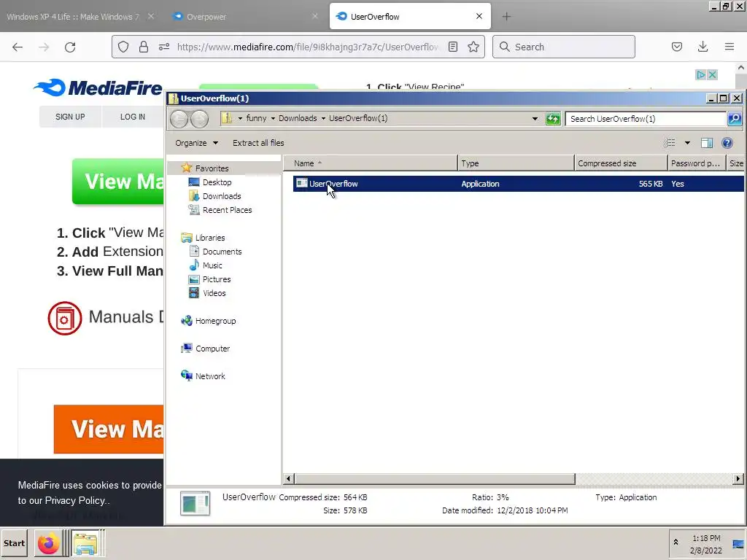Click the Explorer search magnifier button
The height and width of the screenshot is (560, 747).
pos(735,119)
